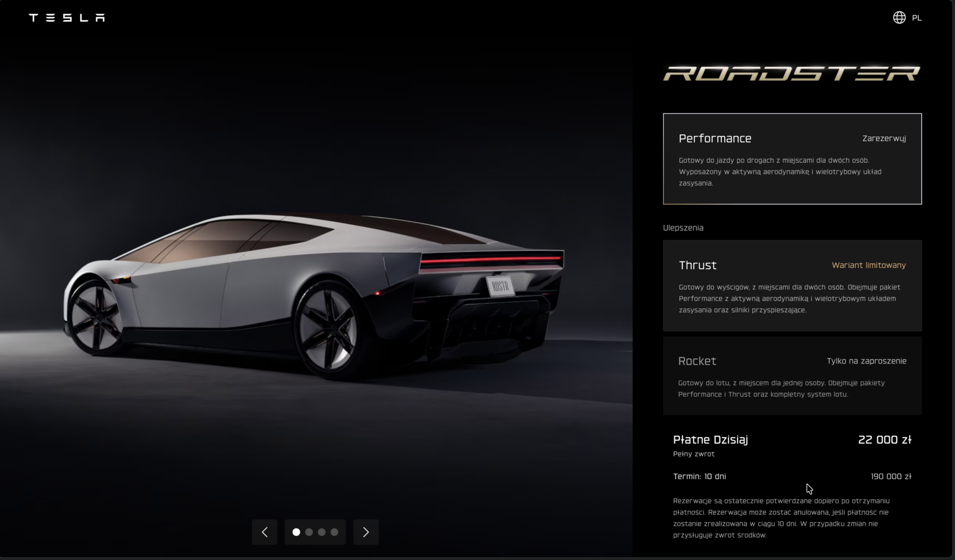Select the second carousel dot
Image resolution: width=955 pixels, height=560 pixels.
pos(309,532)
